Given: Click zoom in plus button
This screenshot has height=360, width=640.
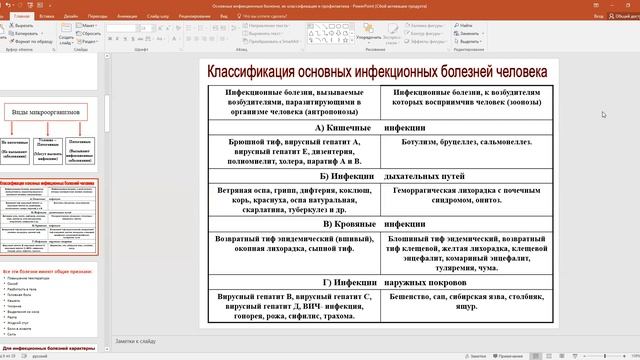Looking at the screenshot, I should pos(624,356).
